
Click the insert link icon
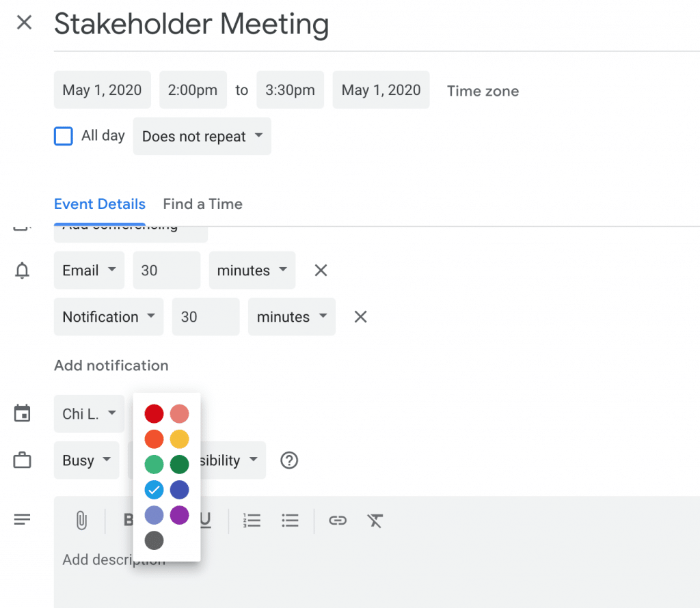coord(337,521)
